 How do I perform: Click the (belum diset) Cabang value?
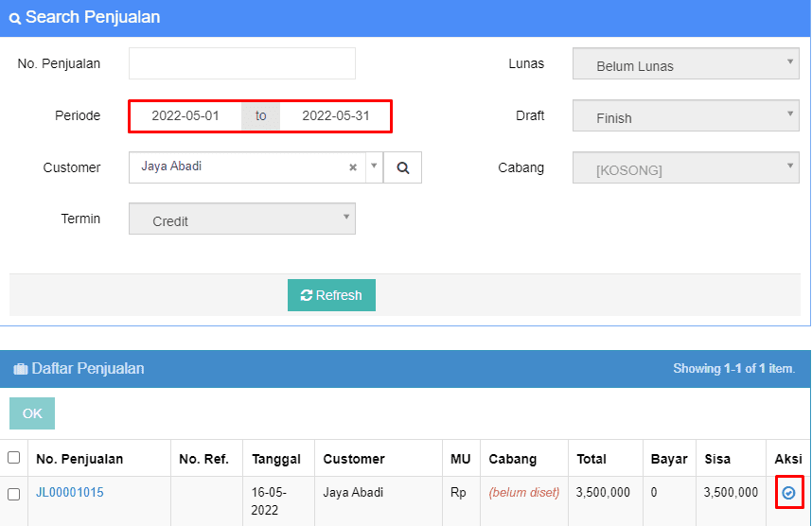(523, 493)
